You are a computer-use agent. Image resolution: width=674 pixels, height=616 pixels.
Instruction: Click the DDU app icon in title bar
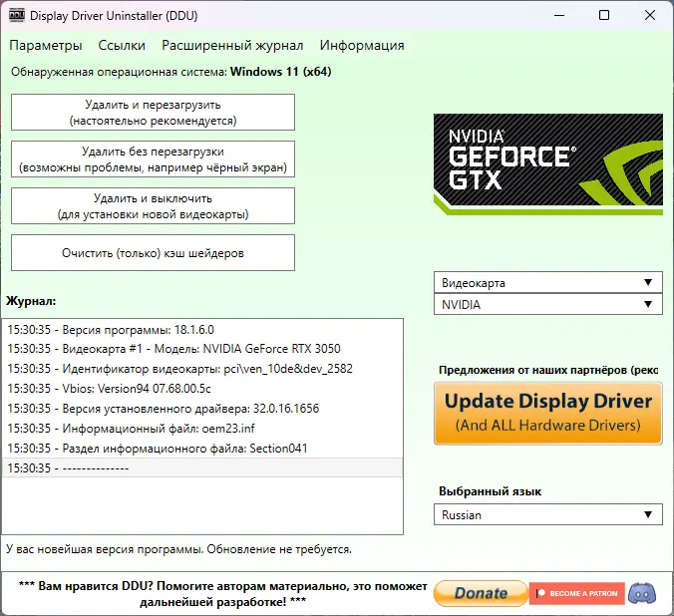tap(17, 16)
